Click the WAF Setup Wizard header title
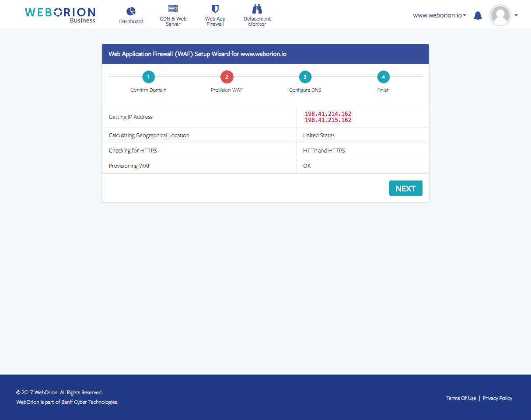The image size is (531, 420). (x=198, y=54)
